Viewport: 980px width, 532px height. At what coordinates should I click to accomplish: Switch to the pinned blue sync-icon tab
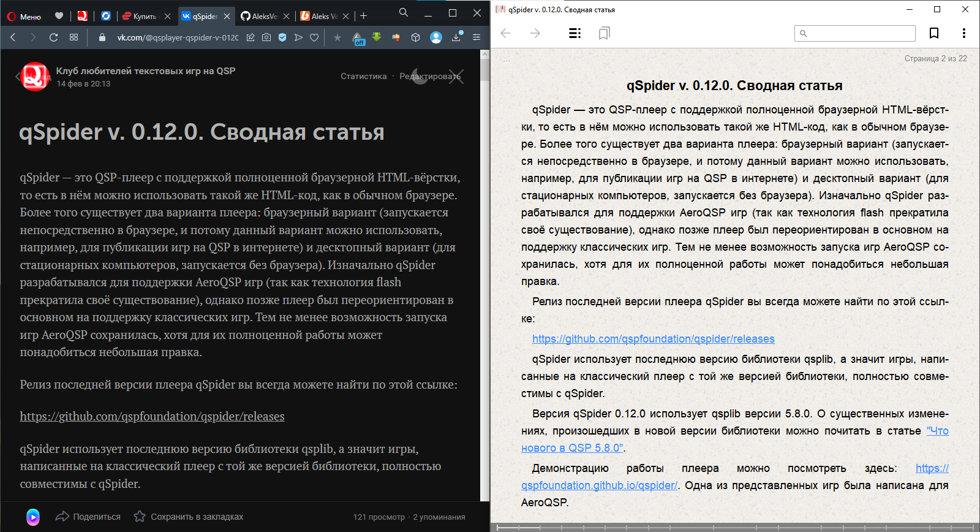click(x=105, y=16)
